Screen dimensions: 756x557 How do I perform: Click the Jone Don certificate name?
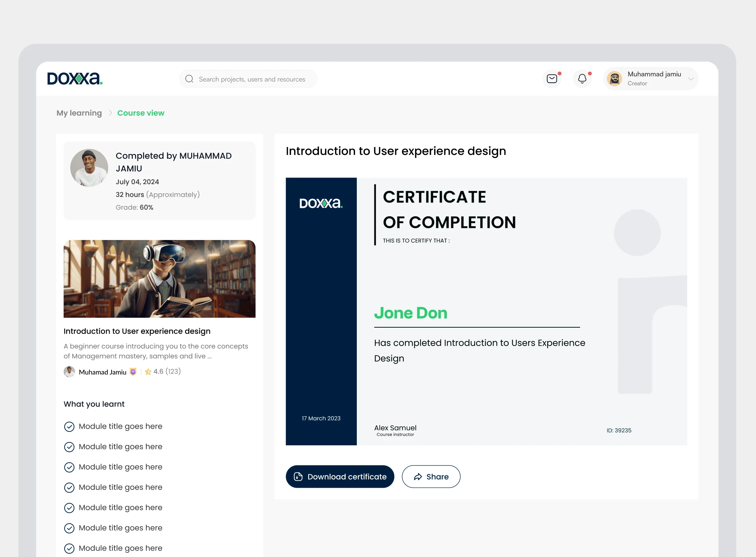click(411, 313)
